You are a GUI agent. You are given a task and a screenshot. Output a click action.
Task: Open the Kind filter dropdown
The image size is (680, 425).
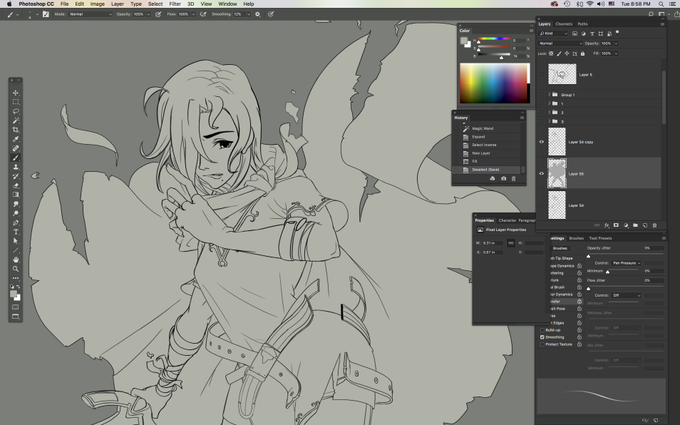553,33
